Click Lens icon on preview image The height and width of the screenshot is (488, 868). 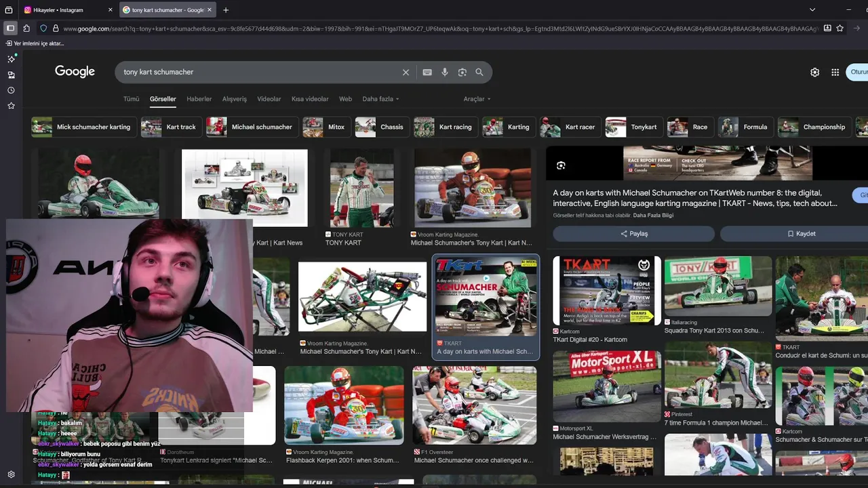pyautogui.click(x=561, y=165)
